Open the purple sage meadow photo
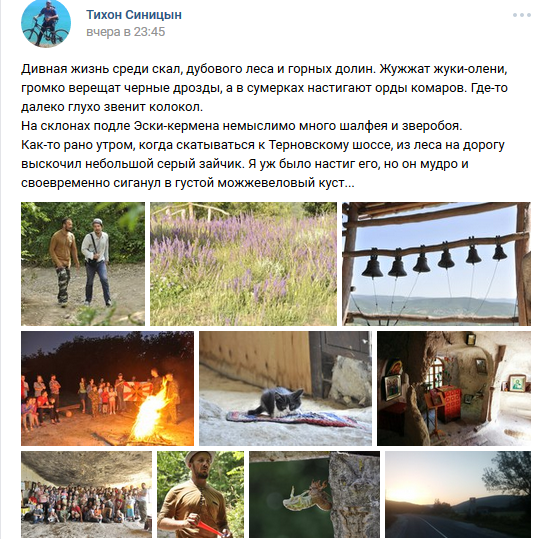542x539 pixels. [243, 264]
